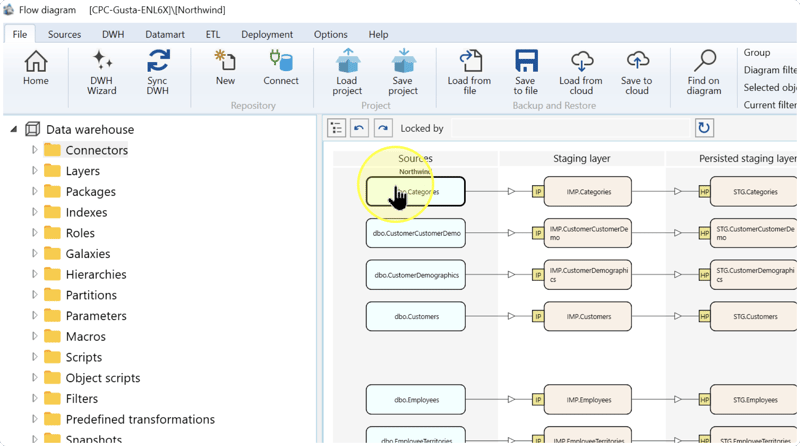Click Load project
This screenshot has width=800, height=446.
pyautogui.click(x=347, y=72)
